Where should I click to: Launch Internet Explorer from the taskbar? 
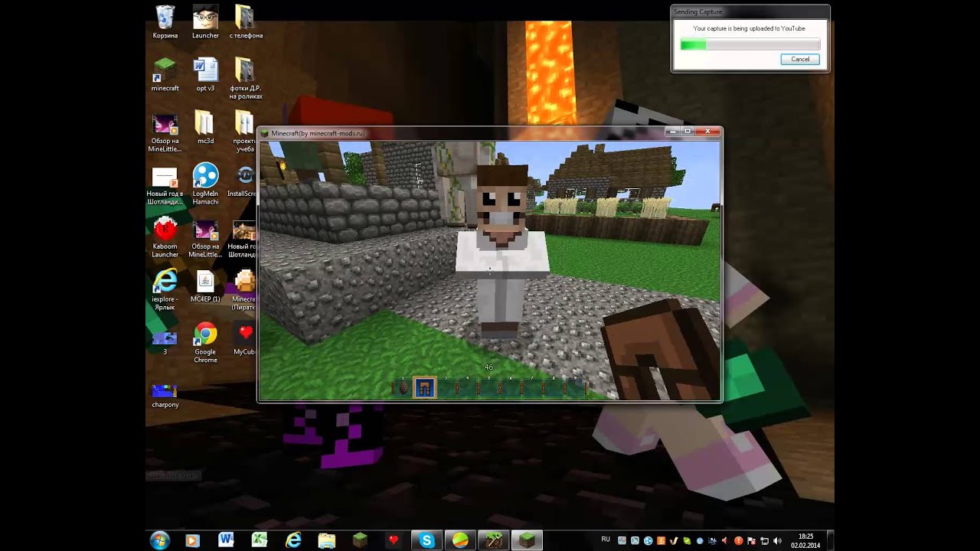tap(293, 540)
